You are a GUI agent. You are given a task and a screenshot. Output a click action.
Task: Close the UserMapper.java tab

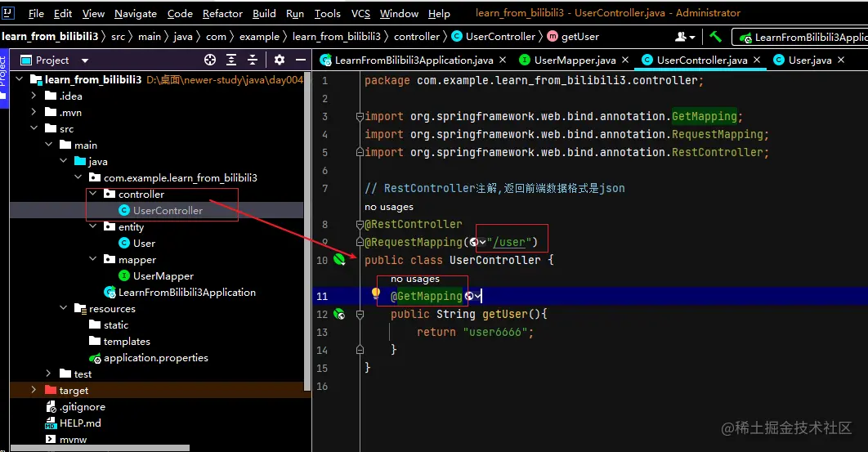click(x=625, y=60)
